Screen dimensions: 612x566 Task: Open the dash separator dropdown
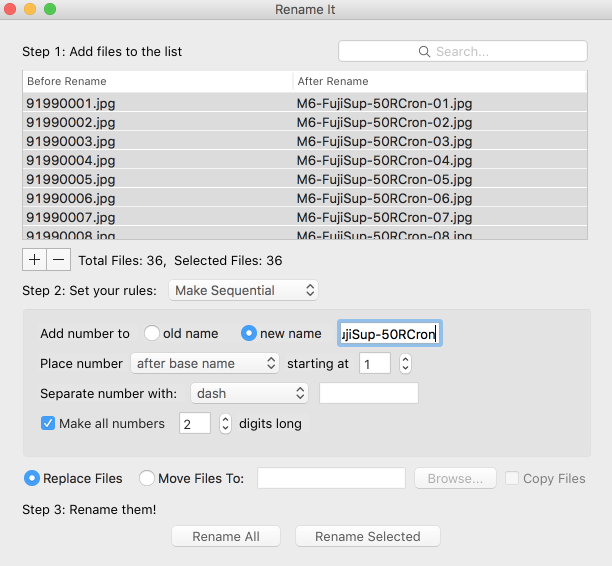tap(249, 393)
